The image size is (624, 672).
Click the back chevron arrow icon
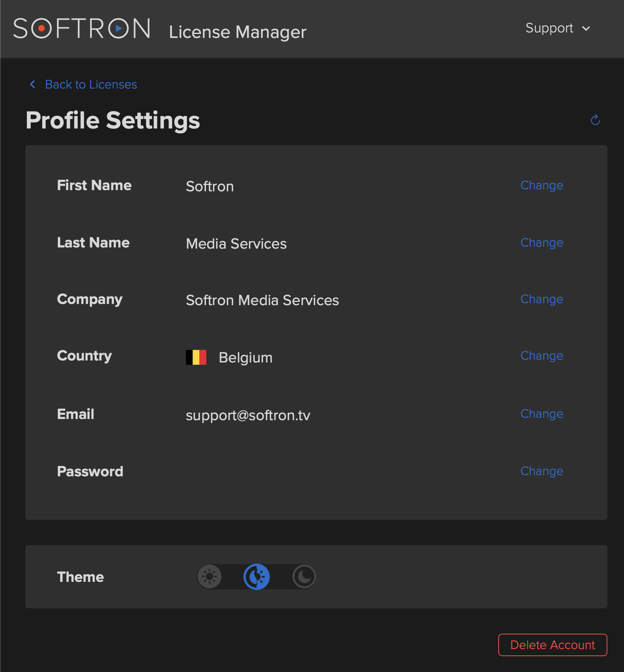[x=33, y=84]
